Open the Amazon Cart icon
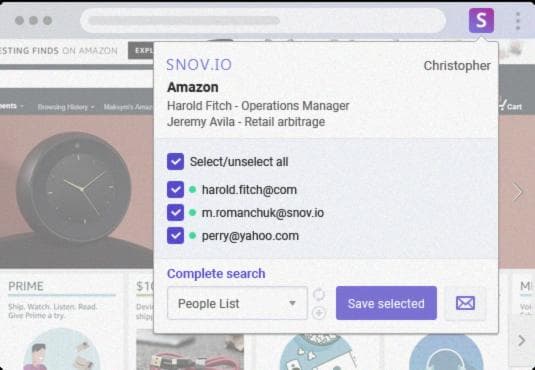Screen dimensions: 535x370 tap(510, 105)
